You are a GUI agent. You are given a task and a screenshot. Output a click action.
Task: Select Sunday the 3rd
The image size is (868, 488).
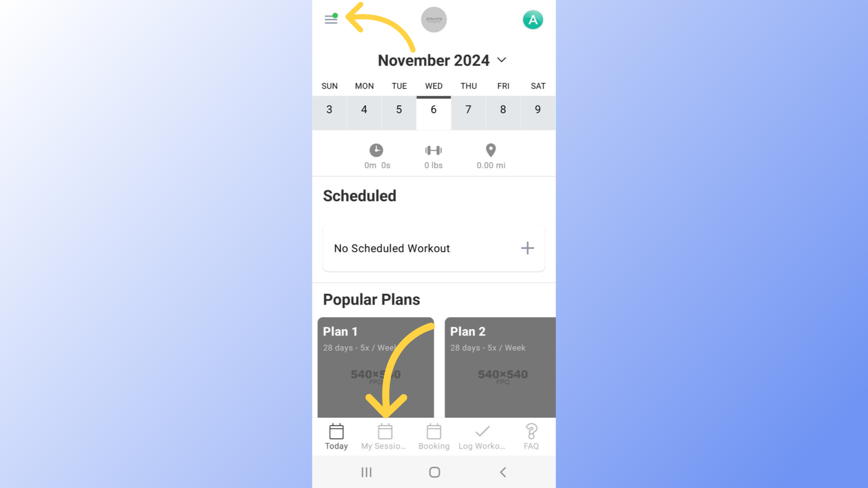tap(329, 109)
